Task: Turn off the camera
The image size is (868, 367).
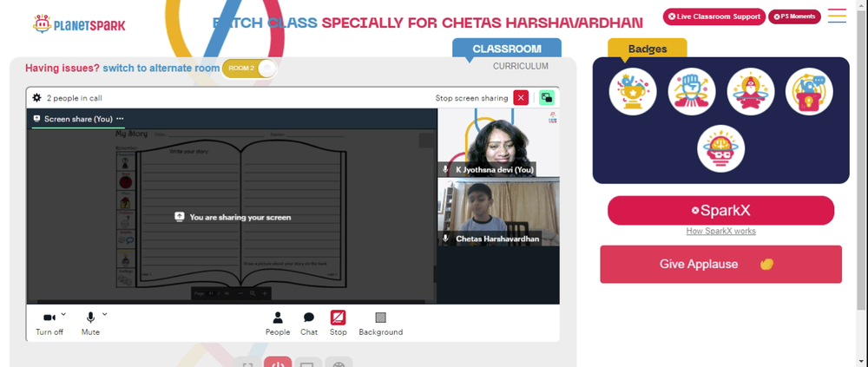Action: [49, 324]
